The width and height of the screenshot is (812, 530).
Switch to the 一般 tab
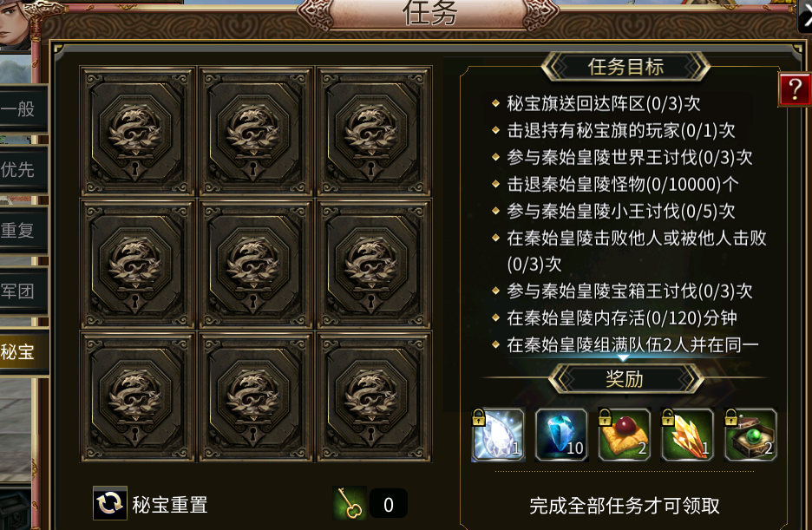coord(23,109)
